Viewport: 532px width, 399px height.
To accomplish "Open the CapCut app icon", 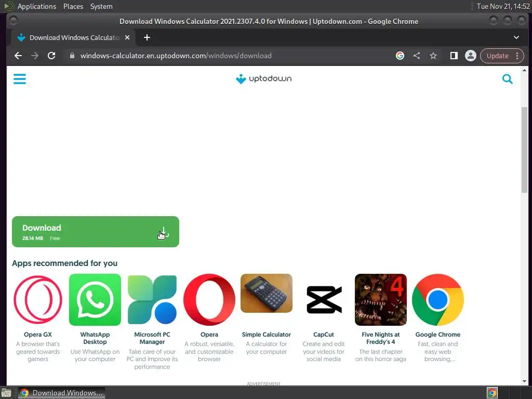I will (323, 300).
